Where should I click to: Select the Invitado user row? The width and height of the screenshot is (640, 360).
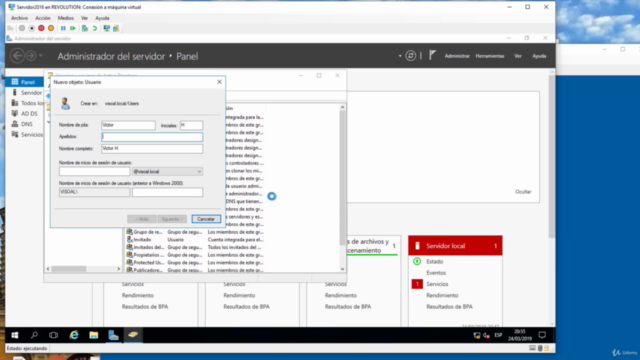(195, 240)
